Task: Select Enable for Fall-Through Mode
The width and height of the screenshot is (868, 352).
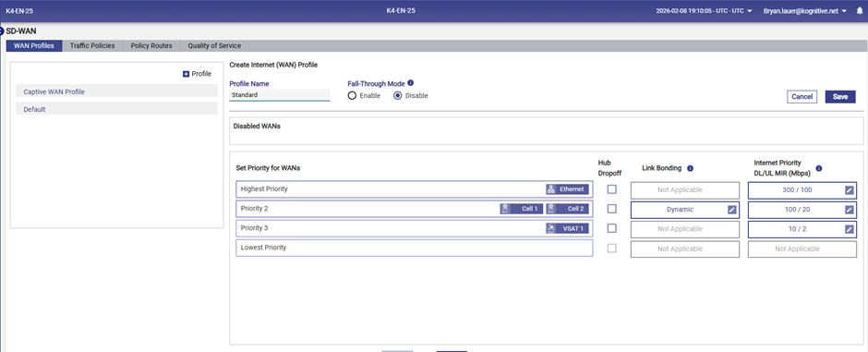Action: click(x=352, y=96)
